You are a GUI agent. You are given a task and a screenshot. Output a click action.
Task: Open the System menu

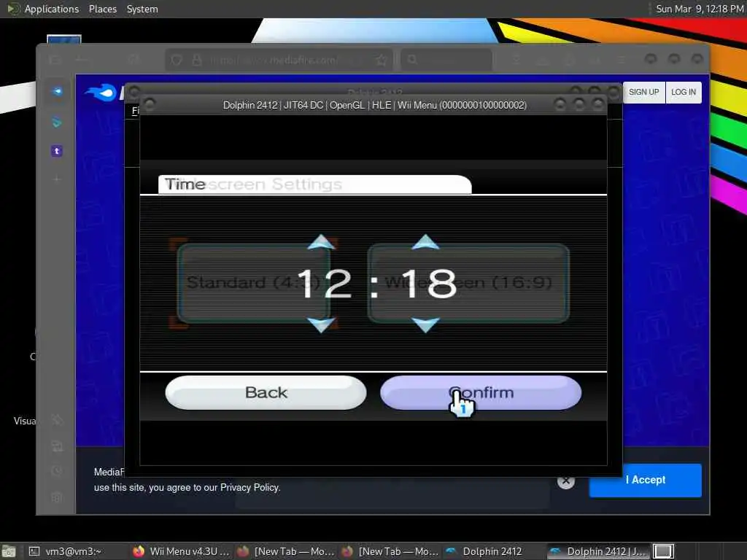[142, 9]
